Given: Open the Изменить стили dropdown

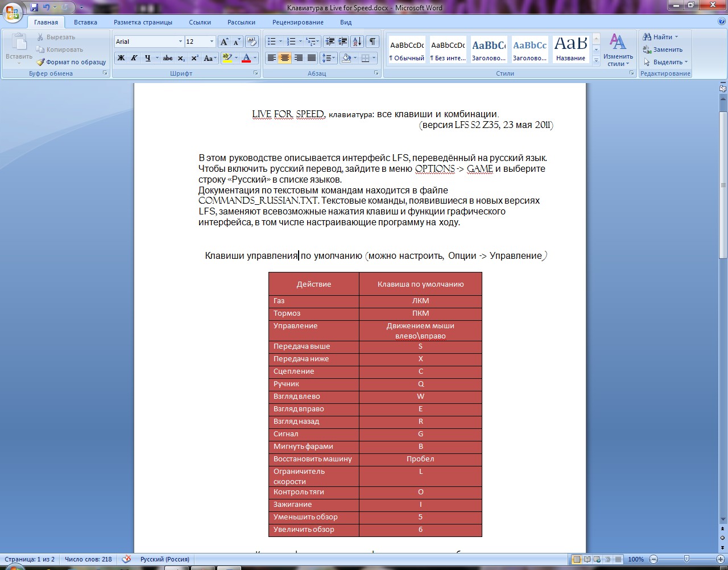Looking at the screenshot, I should (x=618, y=49).
